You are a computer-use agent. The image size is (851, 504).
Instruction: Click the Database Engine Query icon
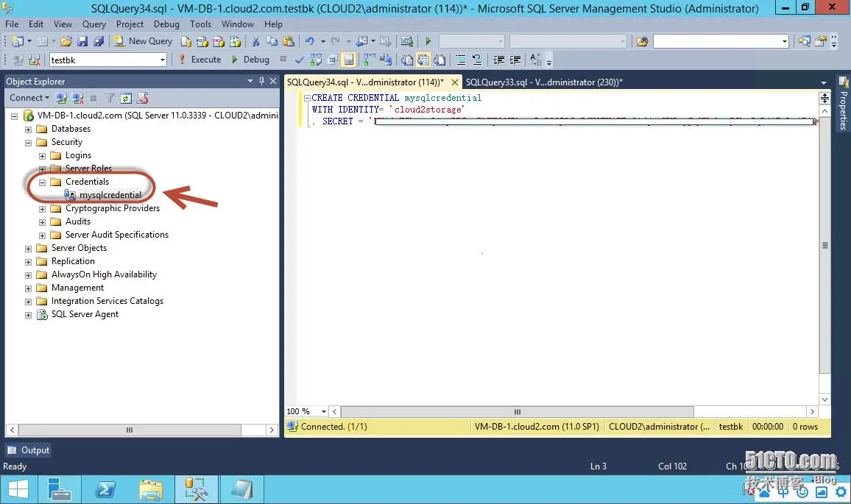pyautogui.click(x=186, y=41)
